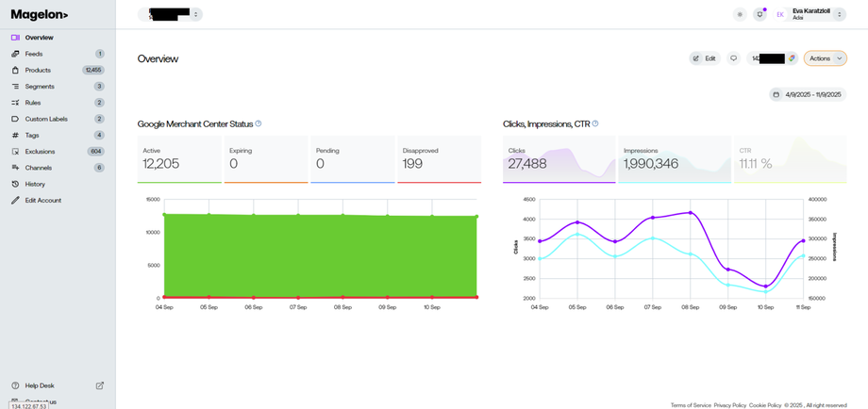Image resolution: width=868 pixels, height=409 pixels.
Task: Open the Privacy Policy link
Action: (x=729, y=405)
